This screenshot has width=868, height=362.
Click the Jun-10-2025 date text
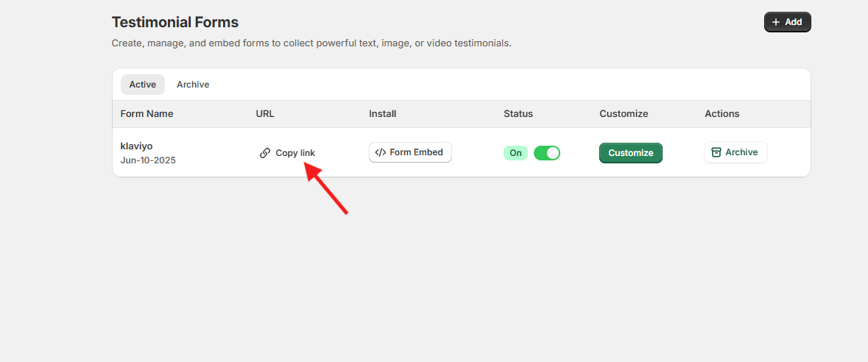(148, 160)
